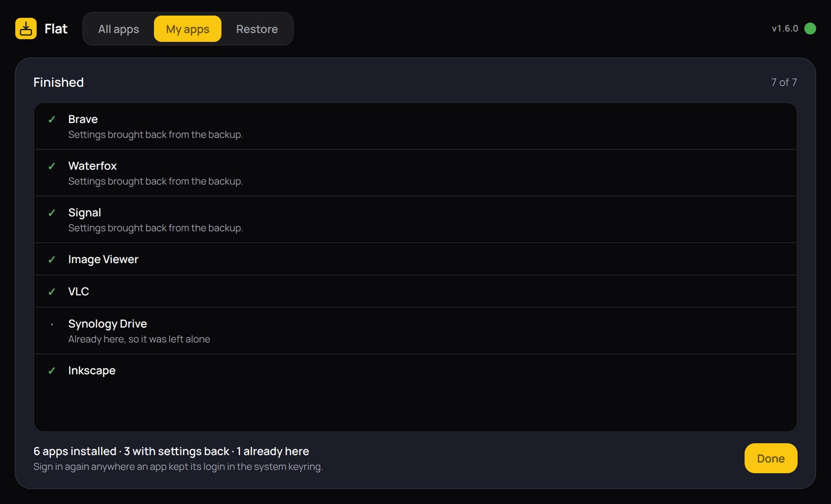
Task: Open the Restore tab
Action: click(257, 29)
